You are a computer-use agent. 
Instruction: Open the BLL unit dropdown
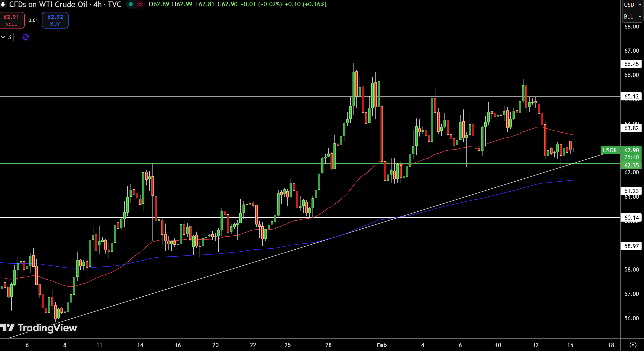(633, 17)
